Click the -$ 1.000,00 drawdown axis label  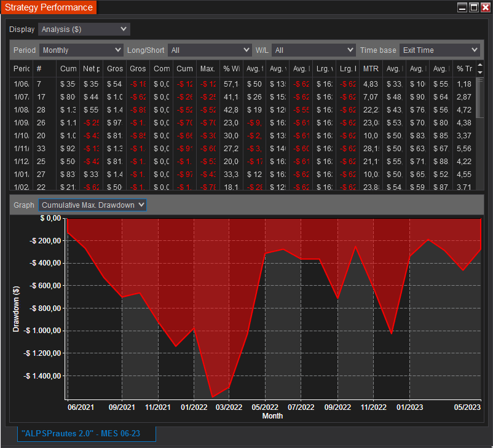[43, 331]
